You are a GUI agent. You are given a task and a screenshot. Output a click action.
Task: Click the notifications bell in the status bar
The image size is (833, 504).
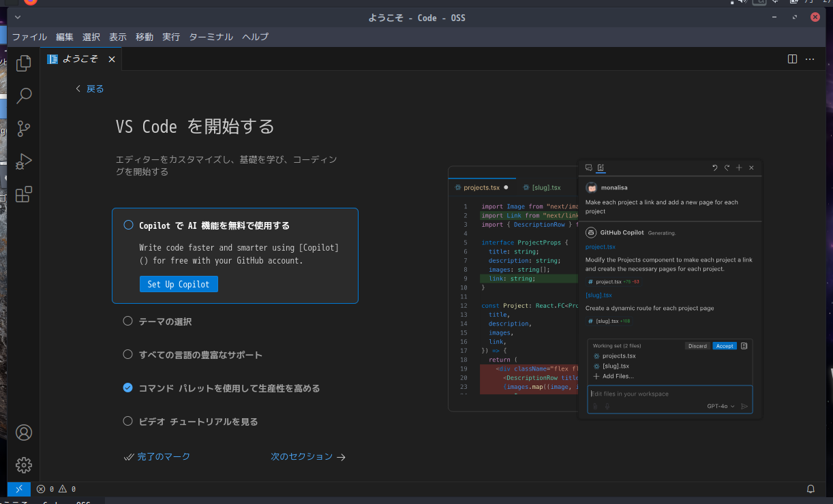pyautogui.click(x=811, y=488)
